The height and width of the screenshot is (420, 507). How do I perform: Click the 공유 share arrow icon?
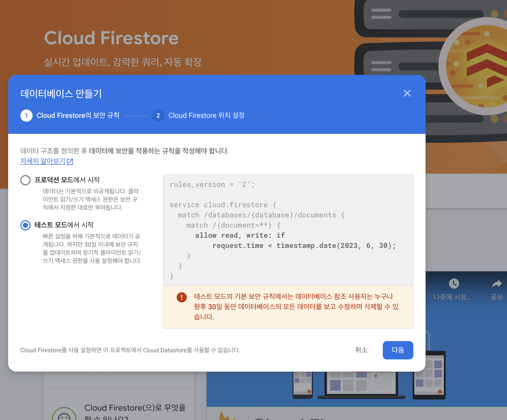497,284
